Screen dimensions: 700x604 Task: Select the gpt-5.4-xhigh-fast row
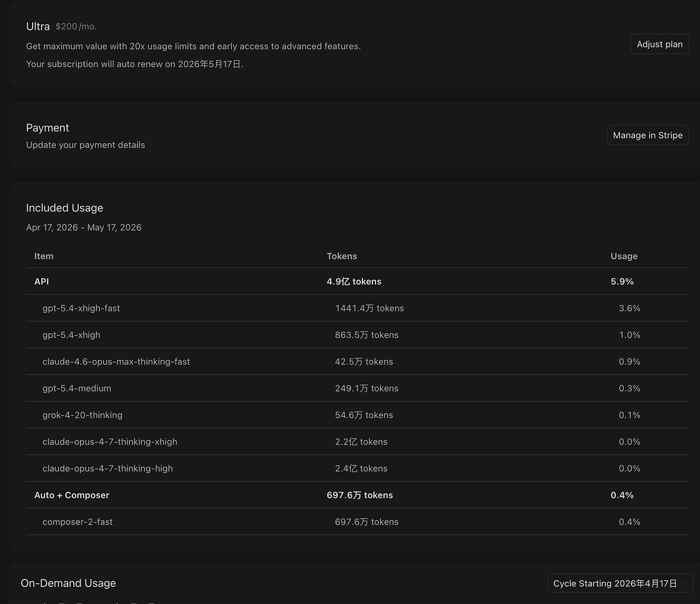click(357, 308)
